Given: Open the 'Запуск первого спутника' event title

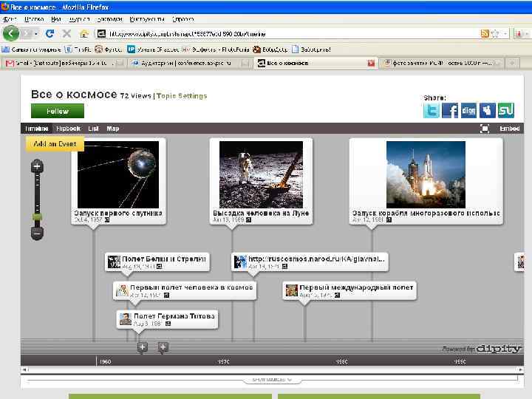Looking at the screenshot, I should [x=118, y=213].
